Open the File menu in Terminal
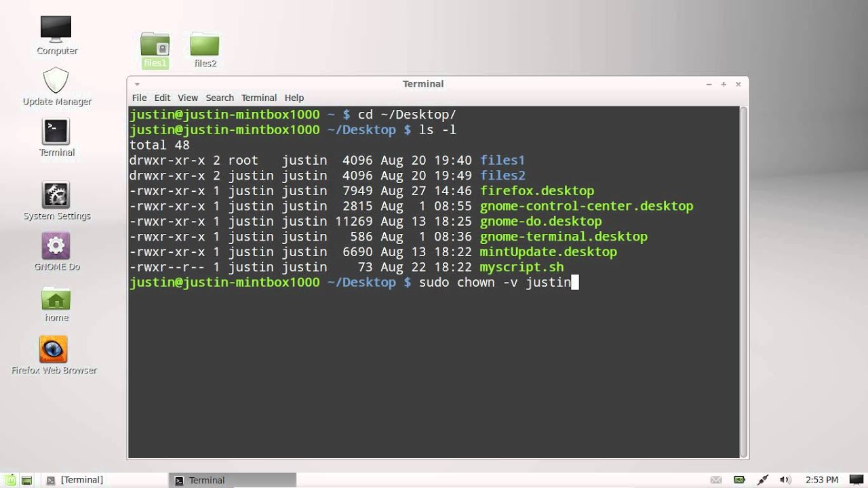Image resolution: width=868 pixels, height=488 pixels. coord(139,98)
